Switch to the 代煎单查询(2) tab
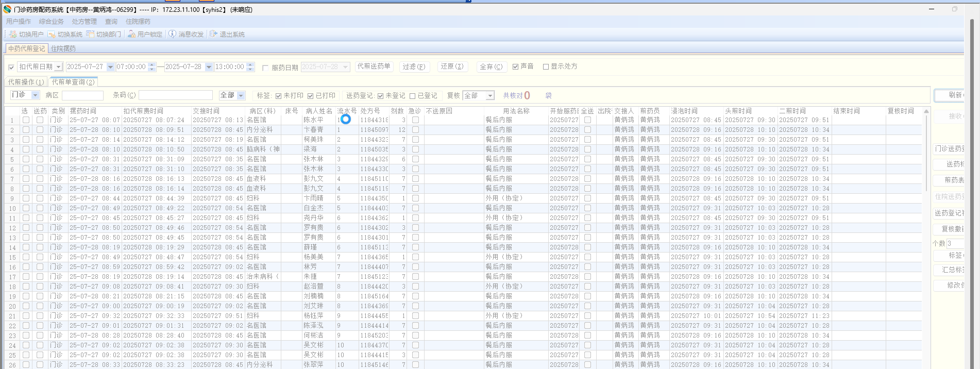The width and height of the screenshot is (980, 369). 73,82
